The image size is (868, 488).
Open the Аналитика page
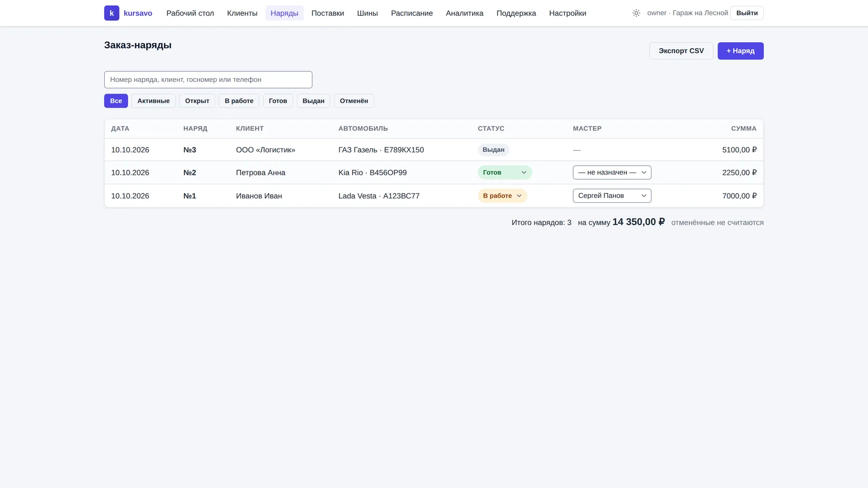pos(464,13)
